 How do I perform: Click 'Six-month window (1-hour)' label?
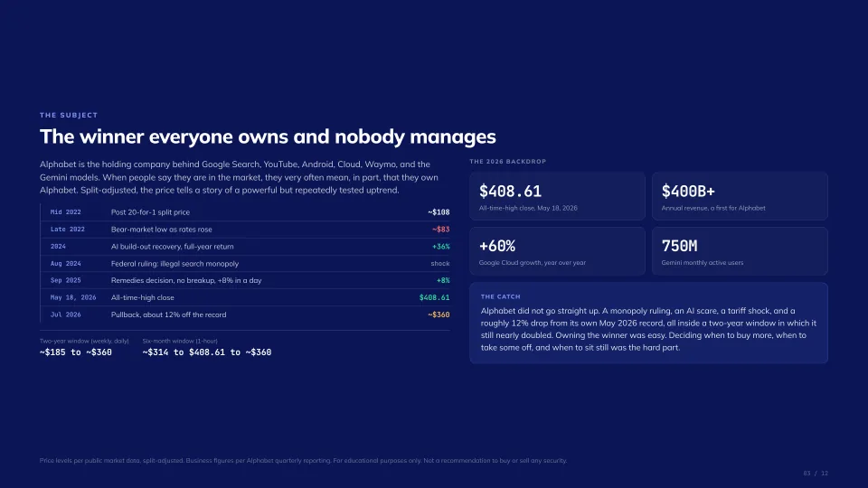180,341
